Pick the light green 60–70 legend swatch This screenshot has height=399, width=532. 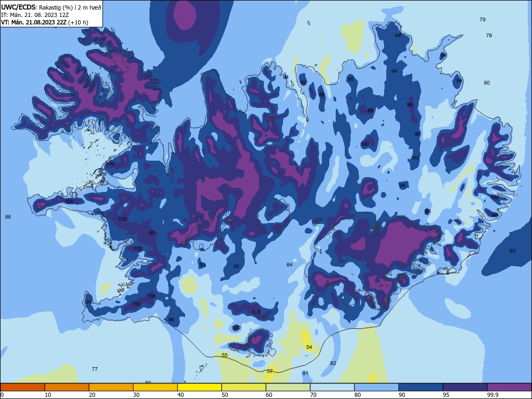click(288, 387)
